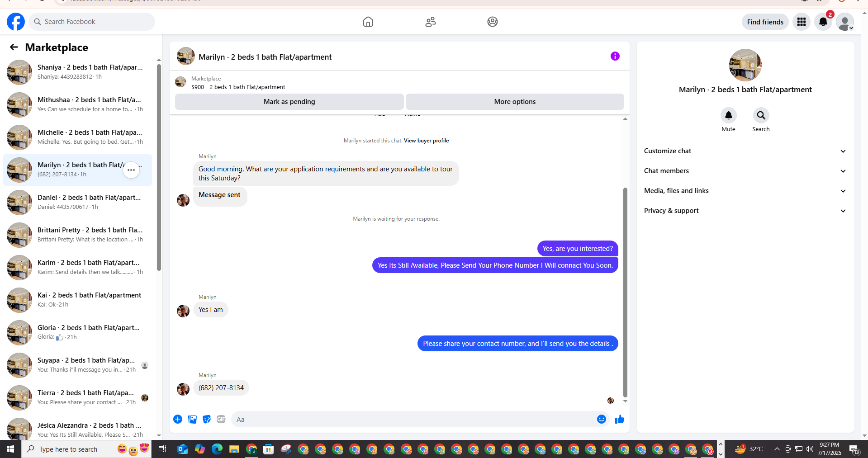This screenshot has width=868, height=458.
Task: Click the plus icon for more actions
Action: (x=178, y=419)
